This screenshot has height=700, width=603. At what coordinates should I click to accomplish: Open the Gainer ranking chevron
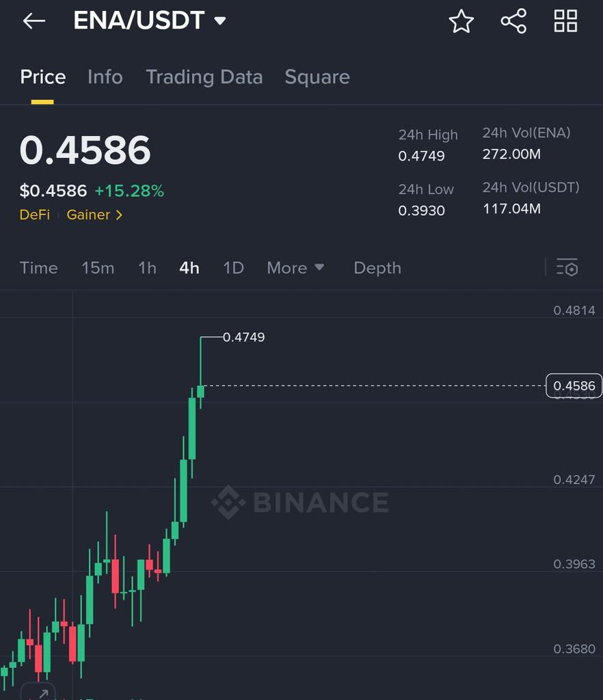pyautogui.click(x=119, y=215)
